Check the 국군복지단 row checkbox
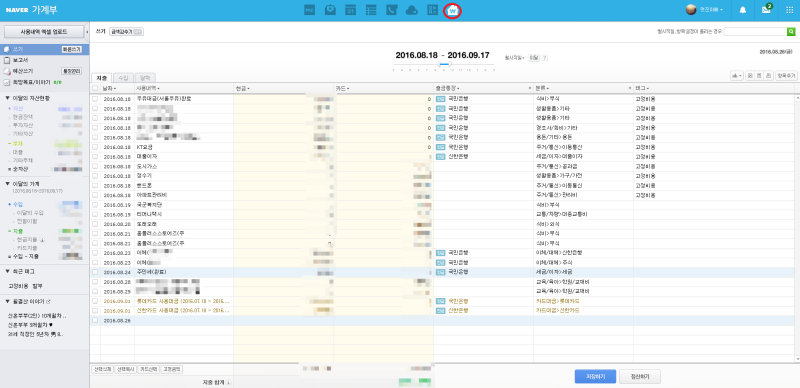 coord(95,205)
